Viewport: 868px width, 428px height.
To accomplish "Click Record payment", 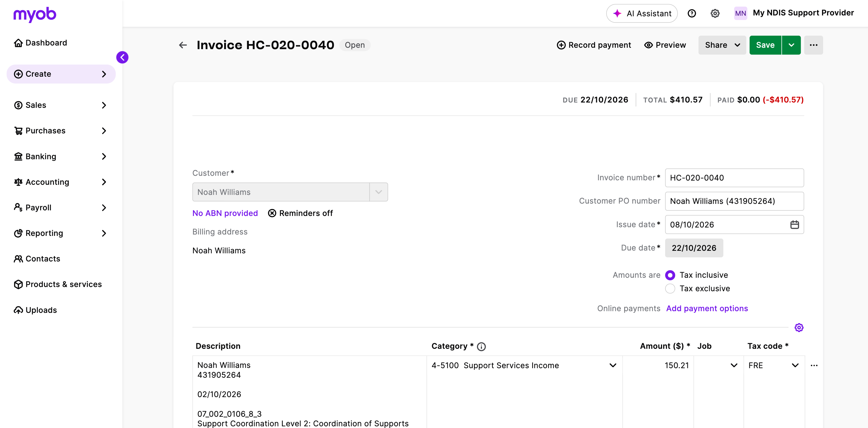I will (594, 45).
